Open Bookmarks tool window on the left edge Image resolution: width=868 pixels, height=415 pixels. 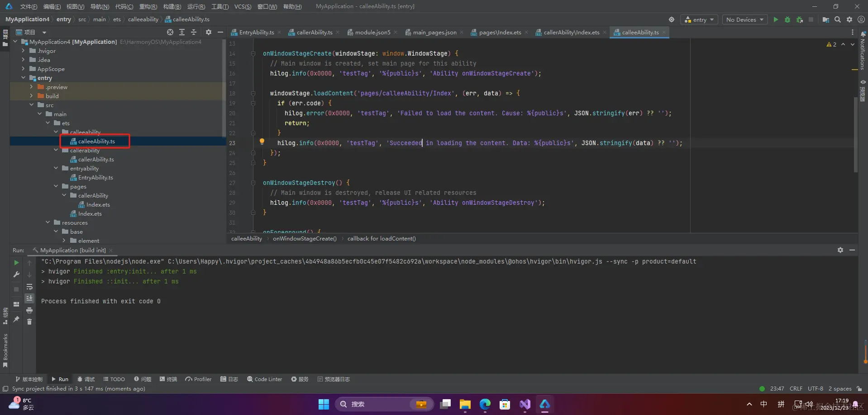pyautogui.click(x=5, y=350)
